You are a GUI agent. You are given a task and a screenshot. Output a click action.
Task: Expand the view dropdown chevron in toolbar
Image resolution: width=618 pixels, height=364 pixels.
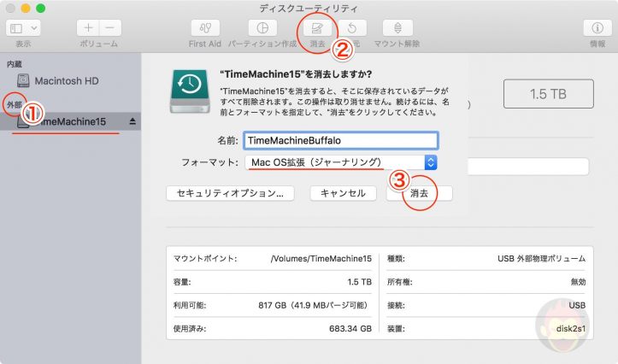click(34, 28)
